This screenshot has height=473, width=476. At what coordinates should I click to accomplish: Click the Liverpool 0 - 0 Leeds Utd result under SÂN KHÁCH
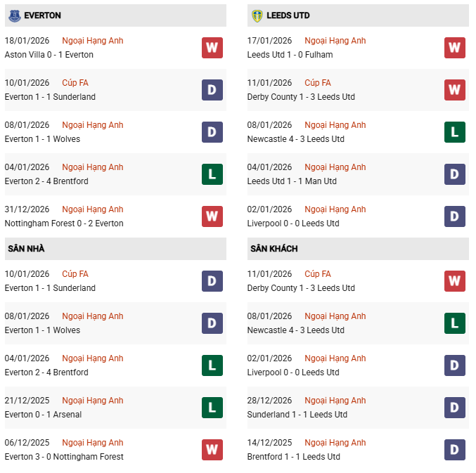tap(293, 372)
